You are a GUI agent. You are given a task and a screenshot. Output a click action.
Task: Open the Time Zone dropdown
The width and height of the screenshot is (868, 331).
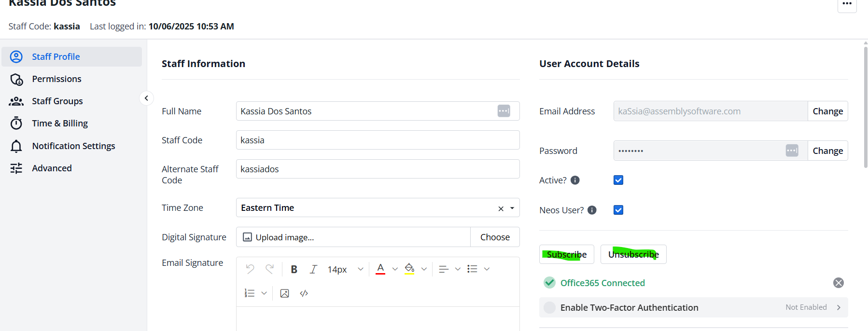[x=511, y=207]
